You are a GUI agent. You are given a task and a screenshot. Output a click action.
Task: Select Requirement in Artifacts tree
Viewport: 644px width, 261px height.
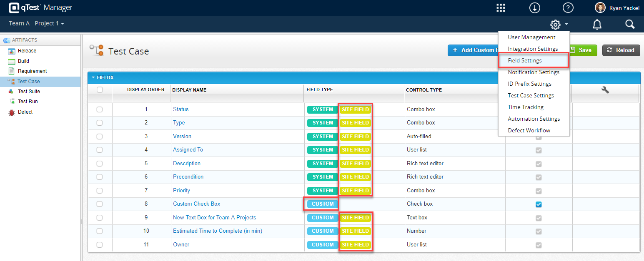click(32, 71)
